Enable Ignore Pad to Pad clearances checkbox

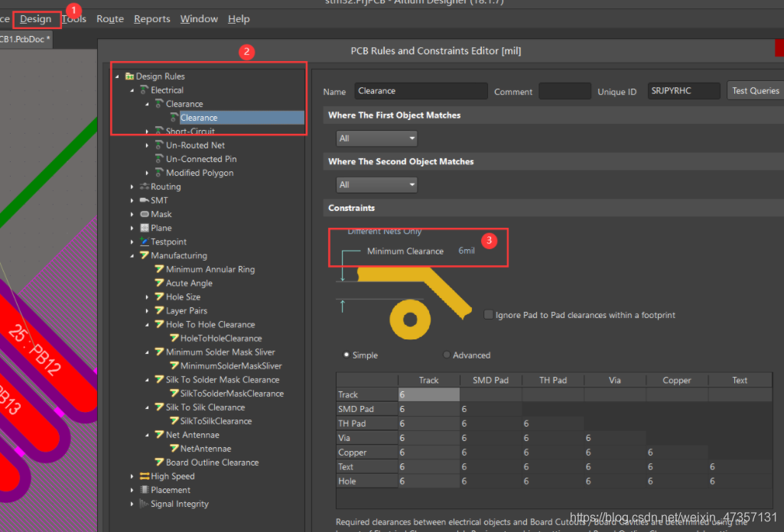point(489,315)
